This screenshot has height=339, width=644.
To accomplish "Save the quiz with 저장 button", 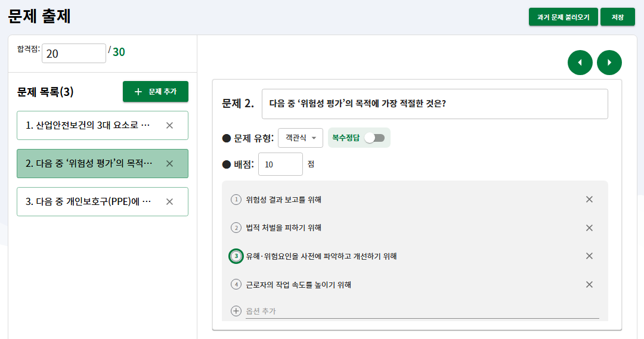I will pos(617,17).
